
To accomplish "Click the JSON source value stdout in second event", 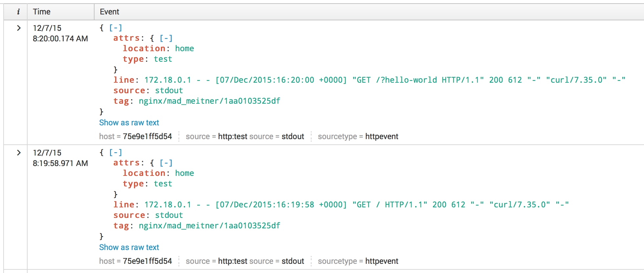I will pyautogui.click(x=169, y=215).
